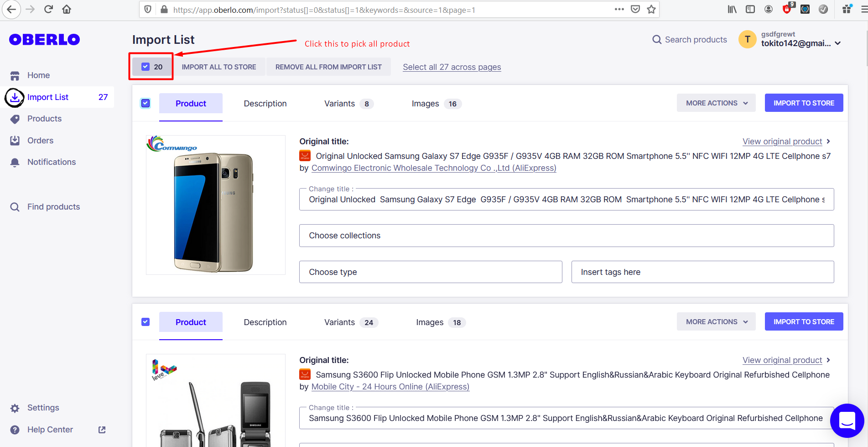
Task: Open More Actions for the Samsung S3600 Flip
Action: [x=716, y=322]
